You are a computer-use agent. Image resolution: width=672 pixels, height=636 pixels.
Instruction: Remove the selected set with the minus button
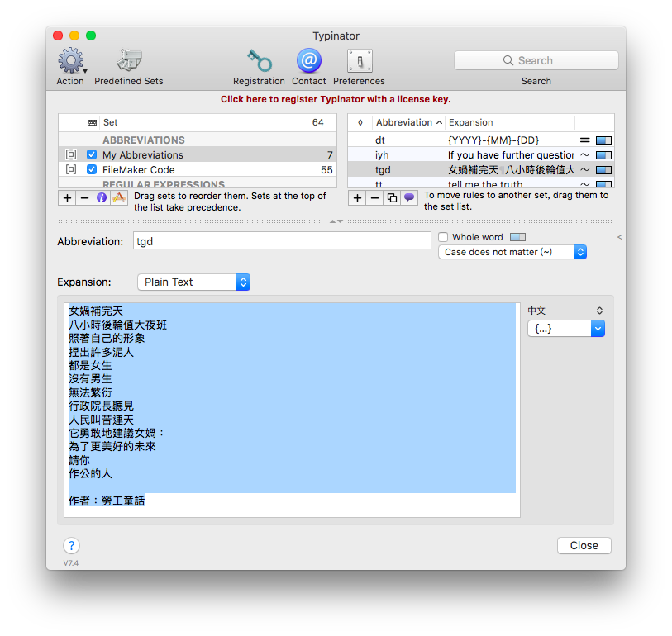tap(85, 198)
